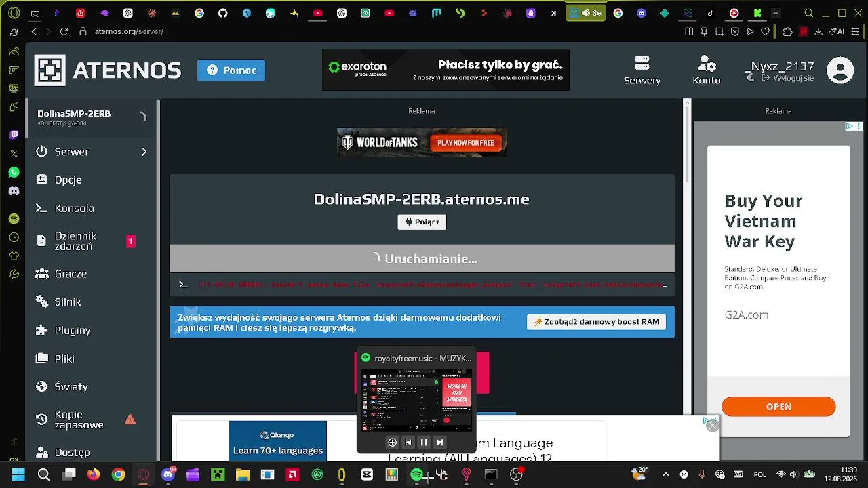Open Firefox from the taskbar

click(94, 474)
